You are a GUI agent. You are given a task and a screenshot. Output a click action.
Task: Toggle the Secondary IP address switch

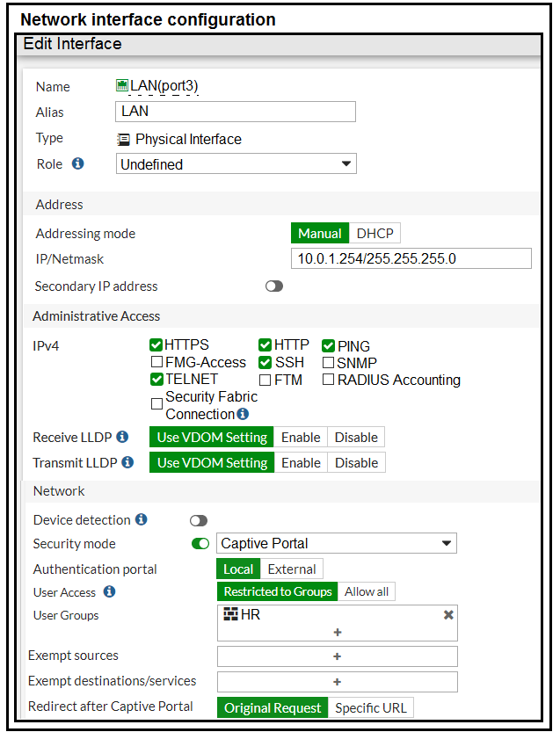click(274, 286)
